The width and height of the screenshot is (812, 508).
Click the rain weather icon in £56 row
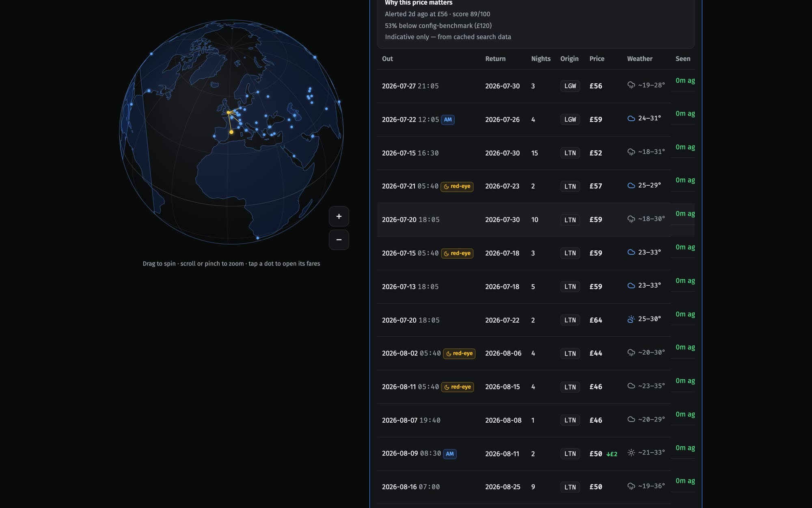pos(631,85)
